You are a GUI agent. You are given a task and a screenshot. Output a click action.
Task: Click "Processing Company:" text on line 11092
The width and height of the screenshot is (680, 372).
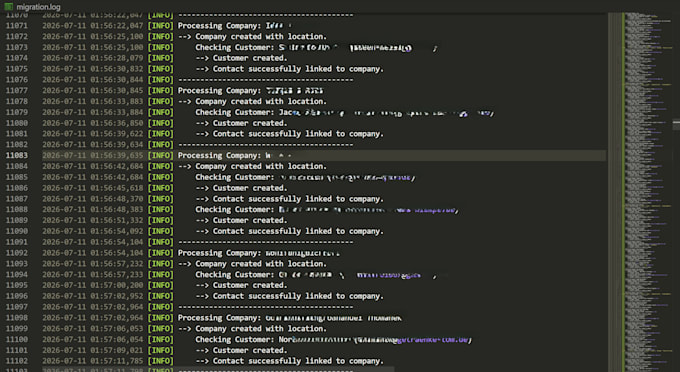pyautogui.click(x=219, y=253)
